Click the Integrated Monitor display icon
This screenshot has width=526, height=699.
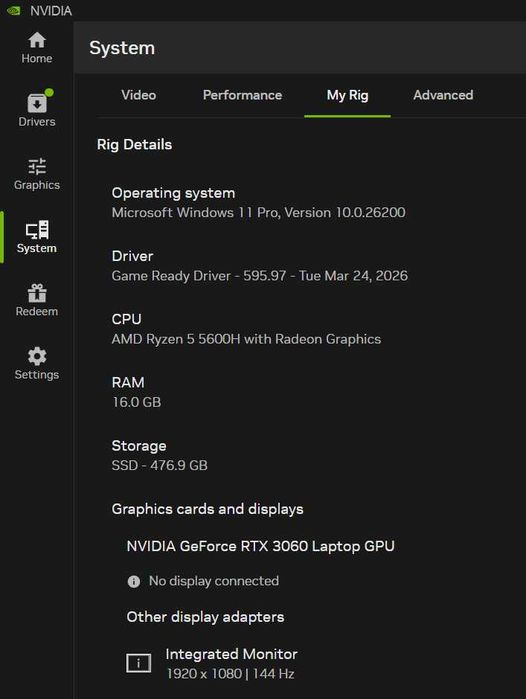point(139,663)
